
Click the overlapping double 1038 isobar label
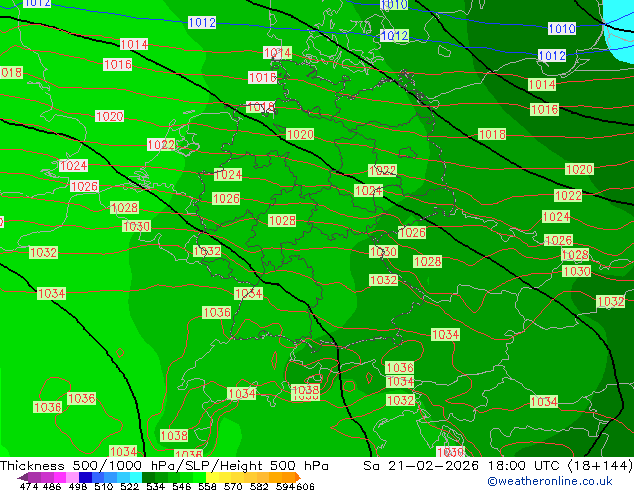[x=306, y=392]
